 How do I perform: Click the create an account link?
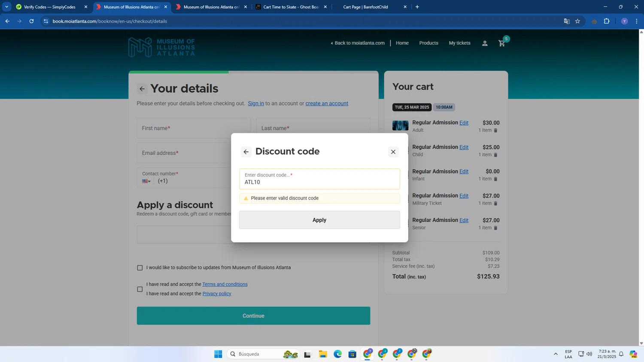pyautogui.click(x=327, y=103)
